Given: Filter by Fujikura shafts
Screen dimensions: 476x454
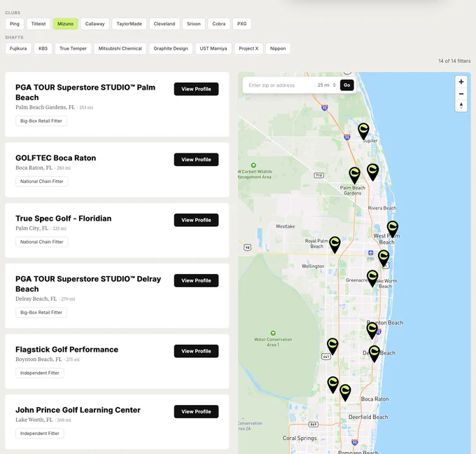Looking at the screenshot, I should (x=18, y=48).
